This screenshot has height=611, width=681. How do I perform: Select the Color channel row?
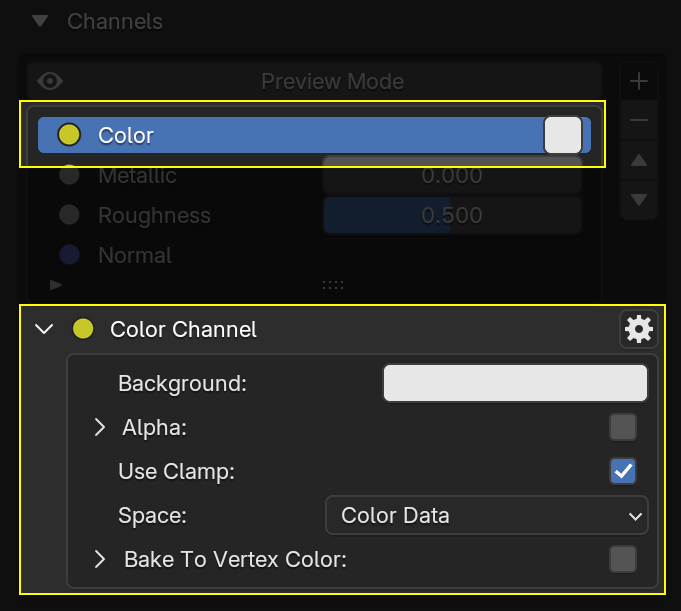(314, 135)
